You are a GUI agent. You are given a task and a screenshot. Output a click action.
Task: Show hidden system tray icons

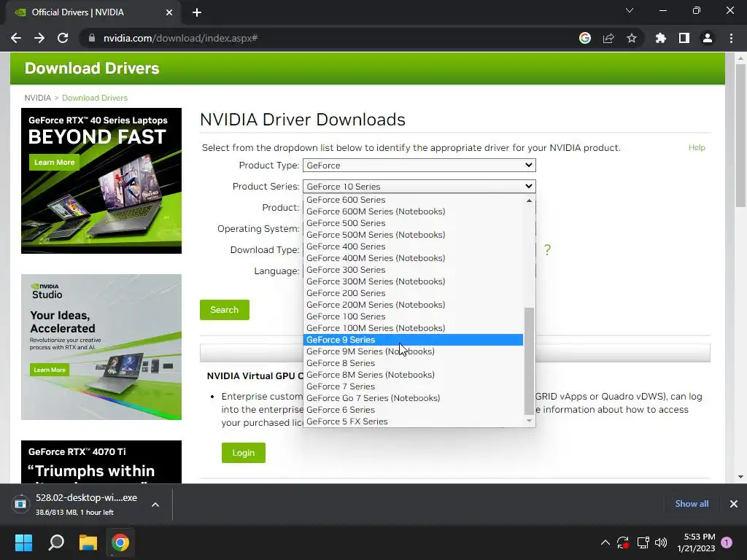(x=605, y=542)
